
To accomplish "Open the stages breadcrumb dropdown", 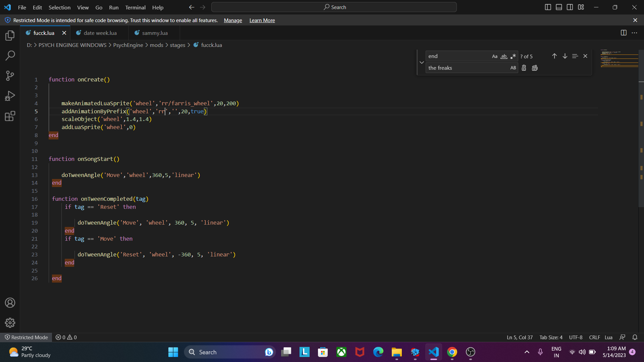I will tap(178, 45).
